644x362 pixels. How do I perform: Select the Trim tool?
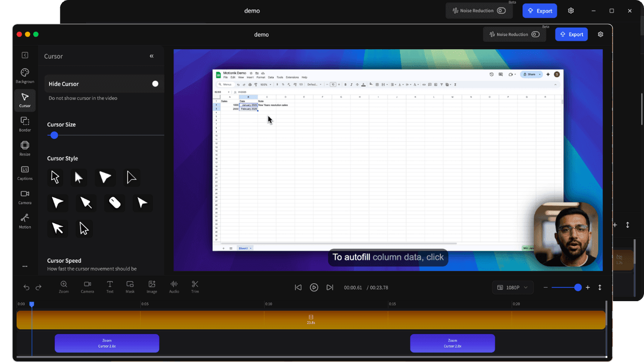(195, 287)
